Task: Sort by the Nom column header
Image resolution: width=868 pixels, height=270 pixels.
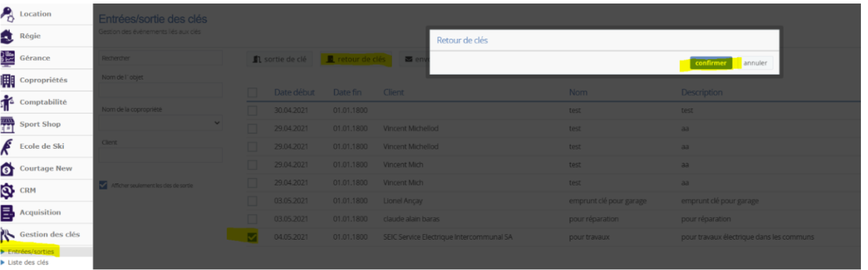Action: click(x=578, y=92)
